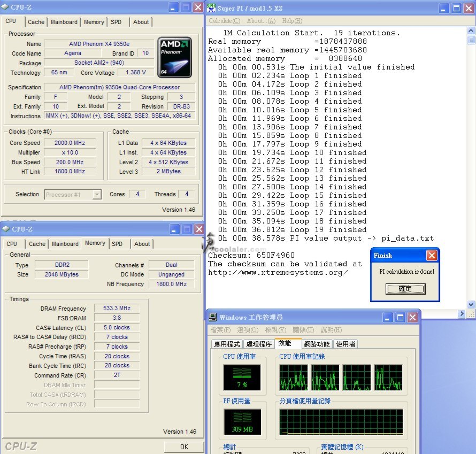Click the code name value "Agena"
476x454 pixels.
point(73,53)
